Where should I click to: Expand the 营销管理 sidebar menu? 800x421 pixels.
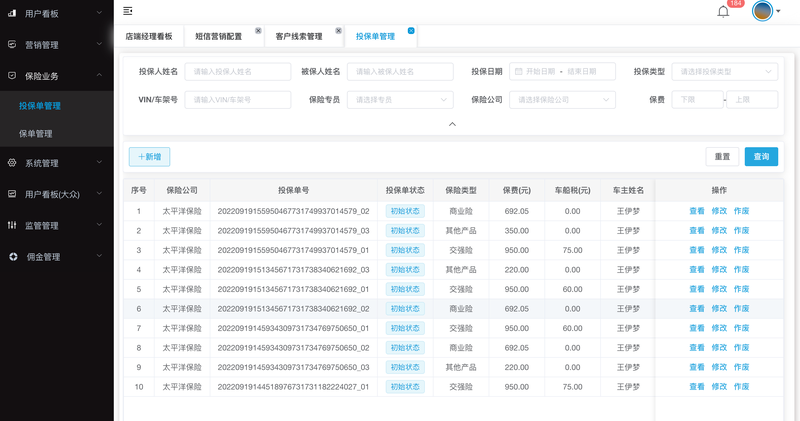(99, 44)
